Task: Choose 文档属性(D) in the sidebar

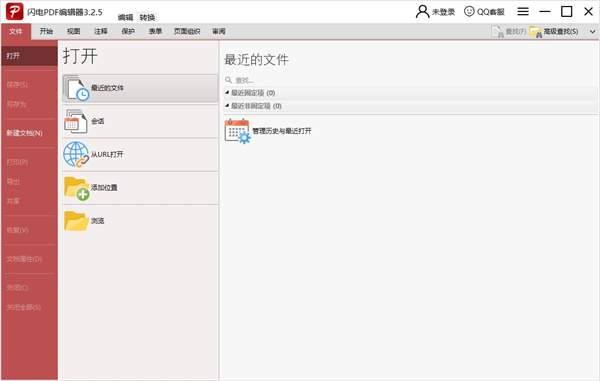Action: tap(24, 259)
